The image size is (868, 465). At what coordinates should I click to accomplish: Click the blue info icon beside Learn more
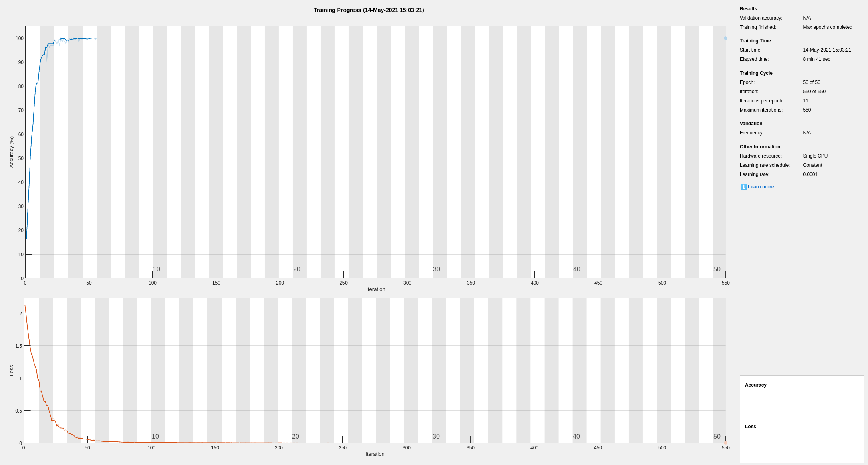743,187
